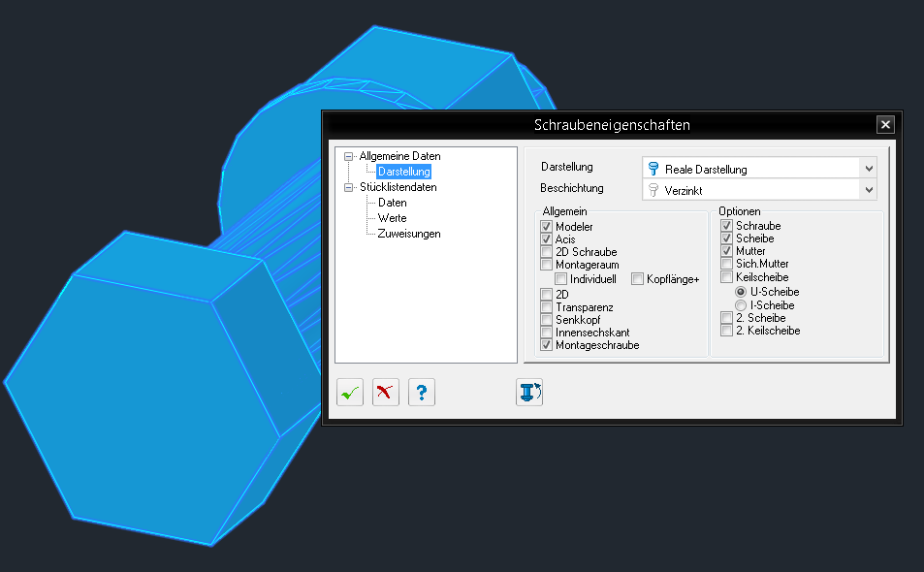The width and height of the screenshot is (924, 572).
Task: Select Stücklistendaten tree label
Action: point(398,187)
